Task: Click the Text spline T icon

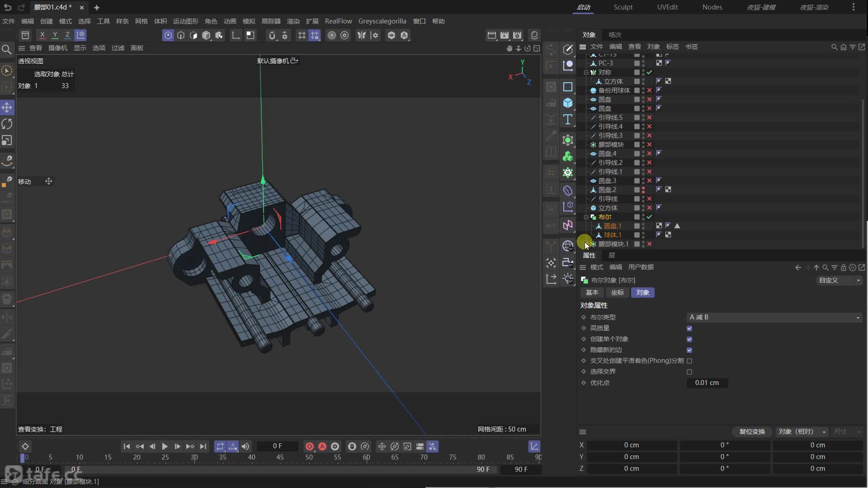Action: tap(568, 119)
